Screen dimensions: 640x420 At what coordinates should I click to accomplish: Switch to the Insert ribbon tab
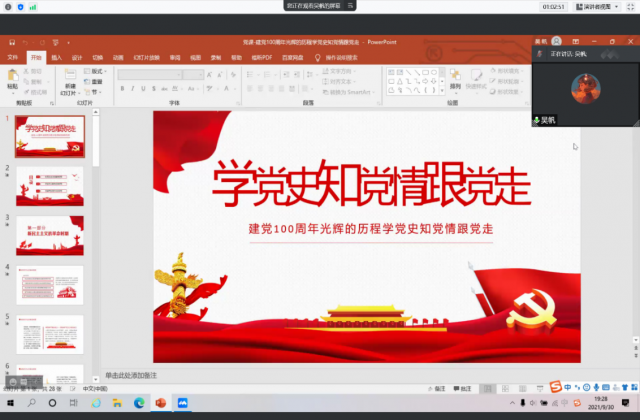click(x=56, y=57)
